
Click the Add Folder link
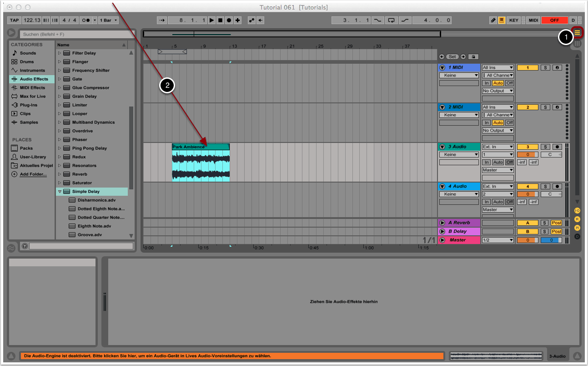click(x=33, y=174)
